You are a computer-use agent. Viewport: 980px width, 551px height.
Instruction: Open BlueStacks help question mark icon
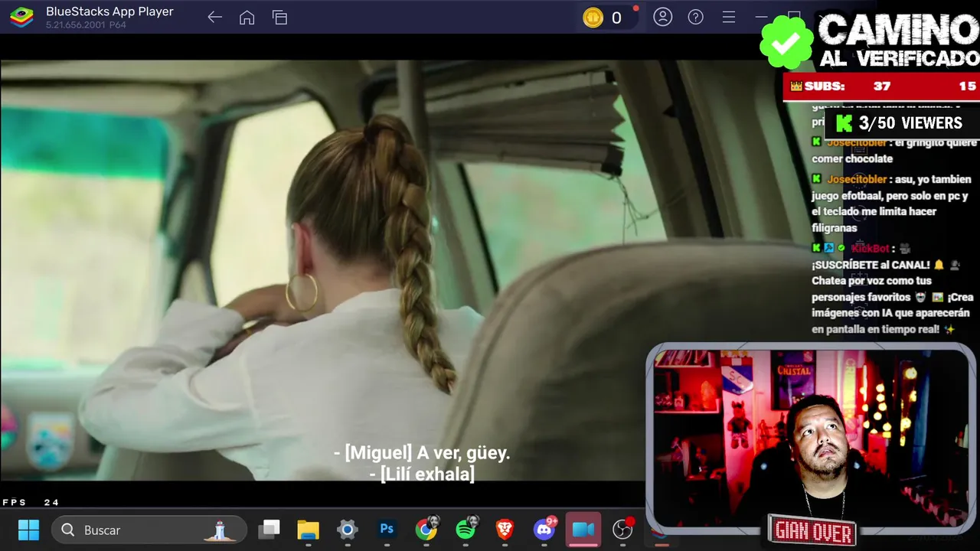695,17
